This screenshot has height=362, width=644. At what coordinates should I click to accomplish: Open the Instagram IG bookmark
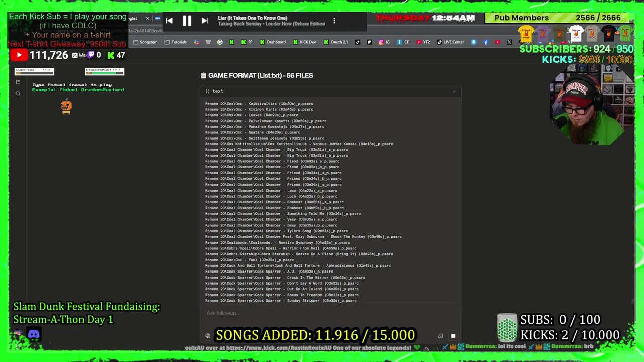(384, 42)
